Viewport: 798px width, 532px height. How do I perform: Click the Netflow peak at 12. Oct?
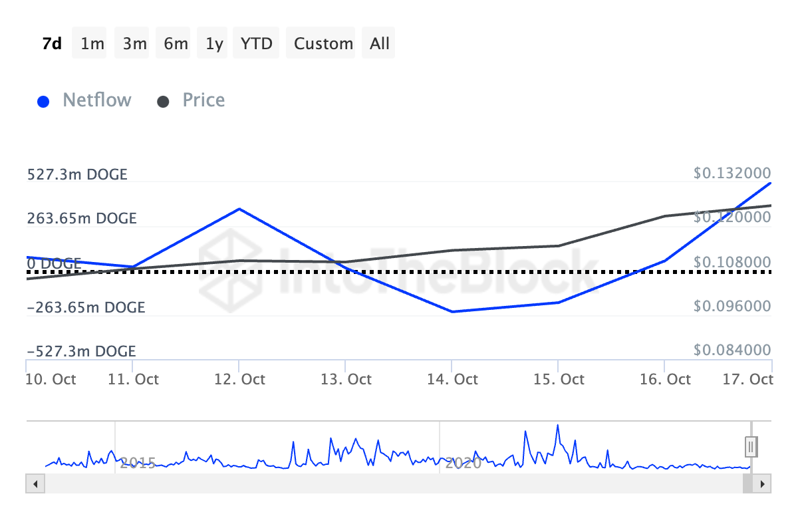pyautogui.click(x=239, y=209)
